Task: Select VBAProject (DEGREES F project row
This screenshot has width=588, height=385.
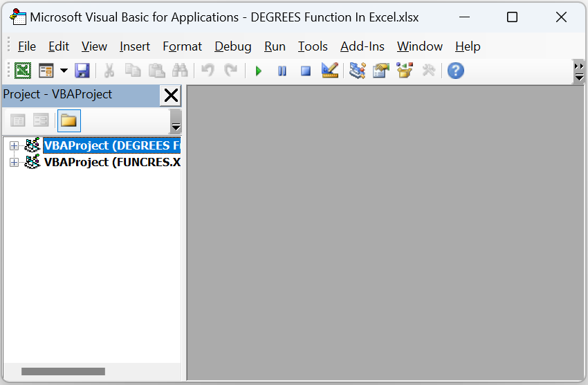Action: click(112, 145)
